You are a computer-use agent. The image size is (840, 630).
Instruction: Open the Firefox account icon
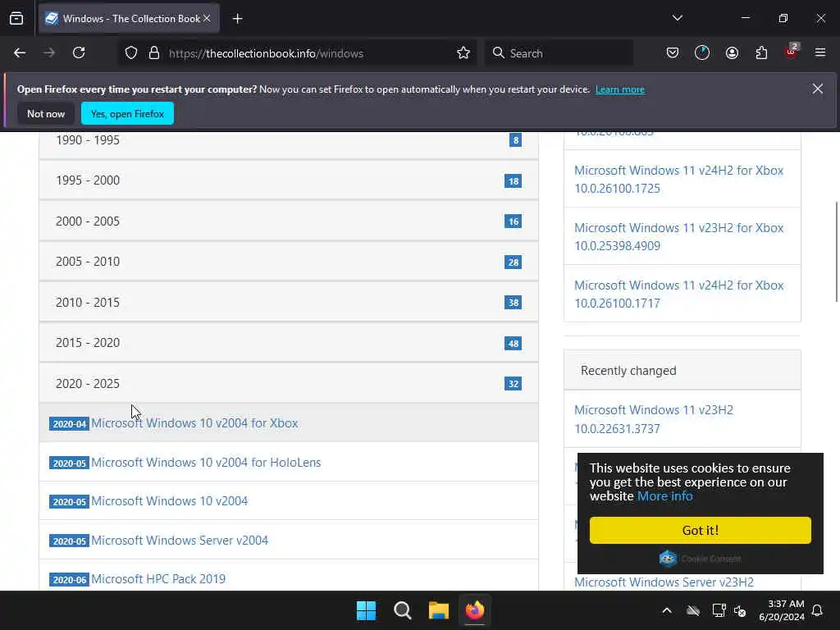coord(732,53)
